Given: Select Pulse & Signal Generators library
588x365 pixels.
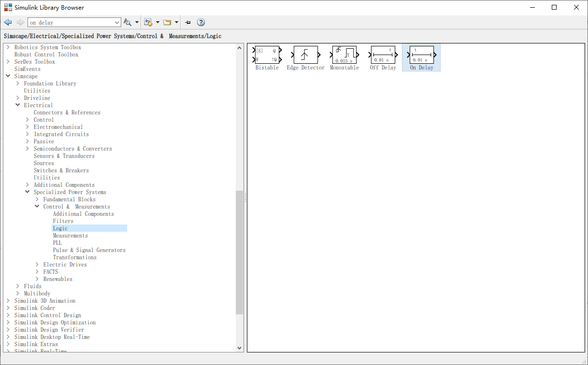Looking at the screenshot, I should point(89,250).
